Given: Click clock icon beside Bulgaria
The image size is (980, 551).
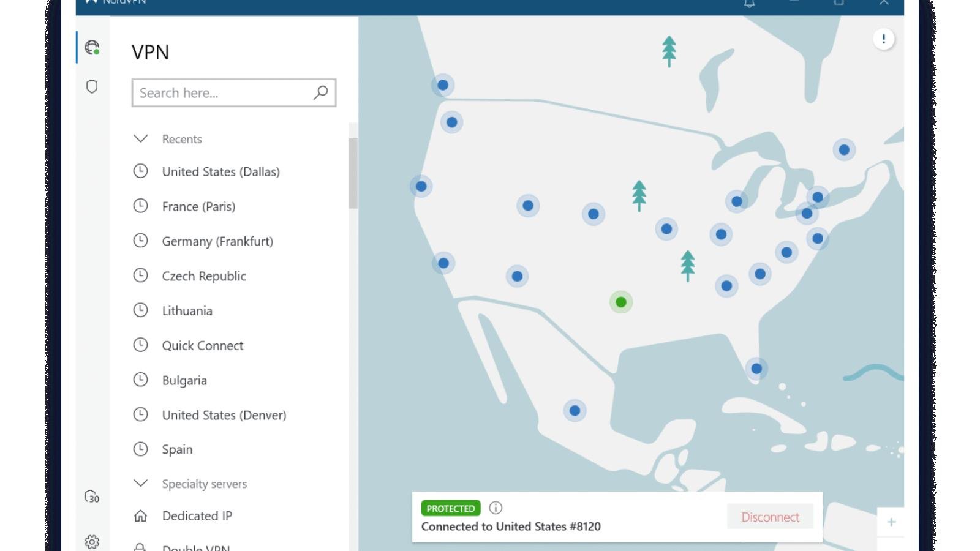Looking at the screenshot, I should [141, 380].
